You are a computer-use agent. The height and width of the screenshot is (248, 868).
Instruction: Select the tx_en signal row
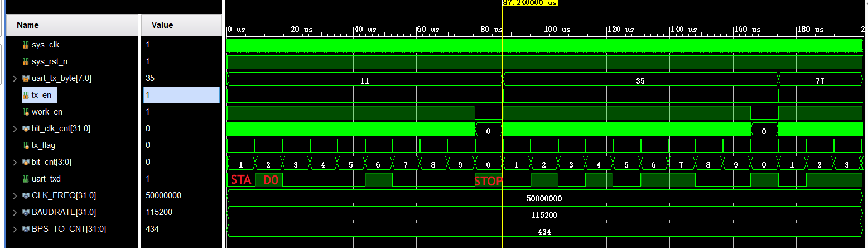click(x=41, y=95)
